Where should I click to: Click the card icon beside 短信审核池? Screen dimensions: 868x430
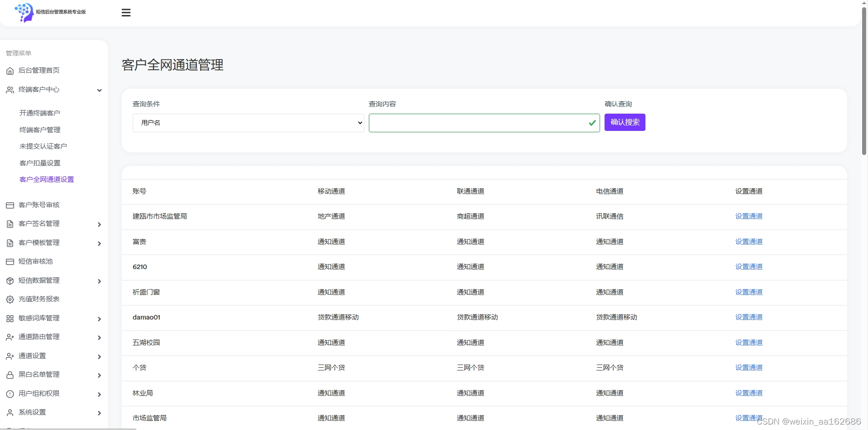pyautogui.click(x=10, y=262)
